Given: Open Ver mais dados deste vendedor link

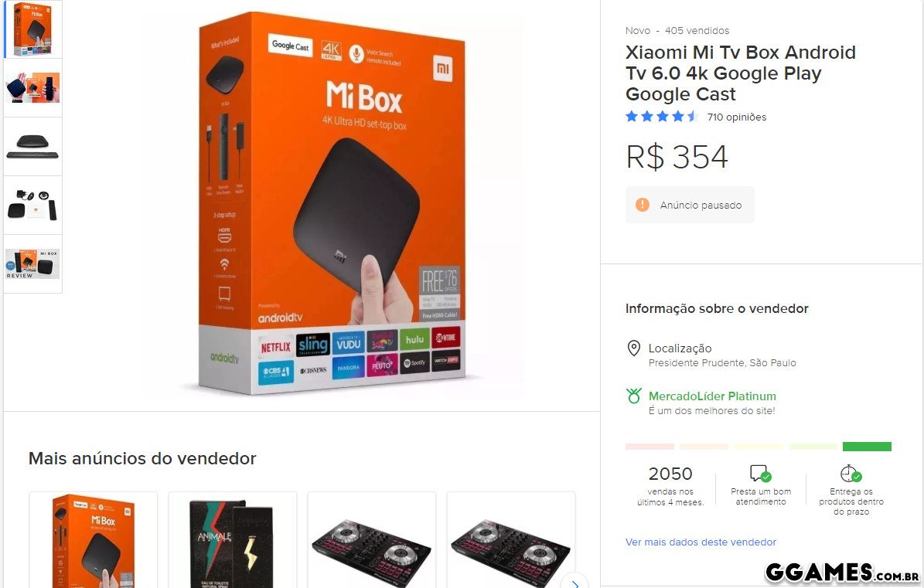Looking at the screenshot, I should [701, 542].
